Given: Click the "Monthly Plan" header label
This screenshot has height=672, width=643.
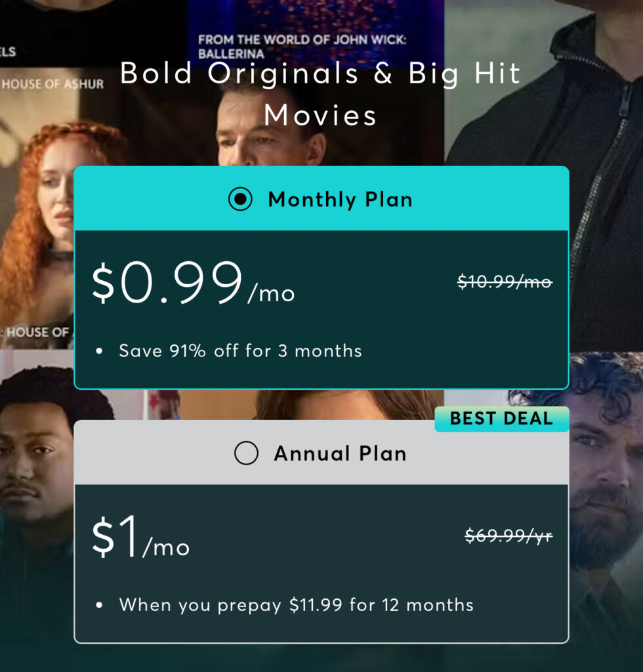Looking at the screenshot, I should point(340,199).
